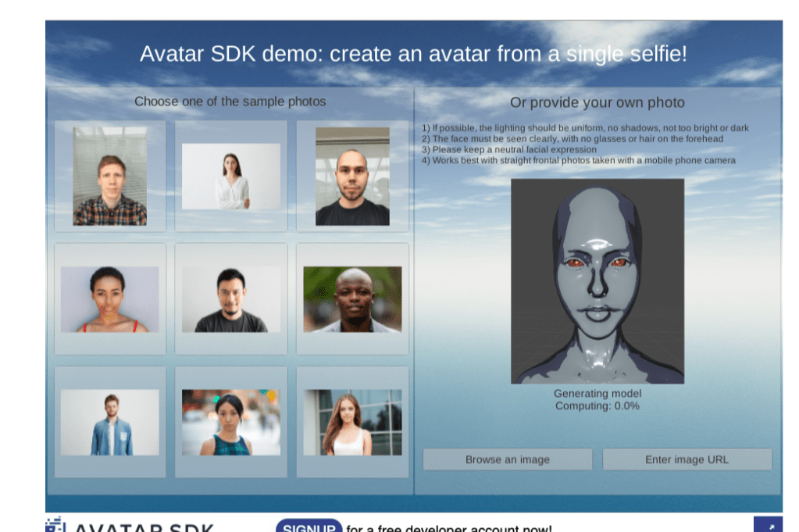
Task: Click the 'Avatar SDK demo' title heading
Action: [x=413, y=54]
